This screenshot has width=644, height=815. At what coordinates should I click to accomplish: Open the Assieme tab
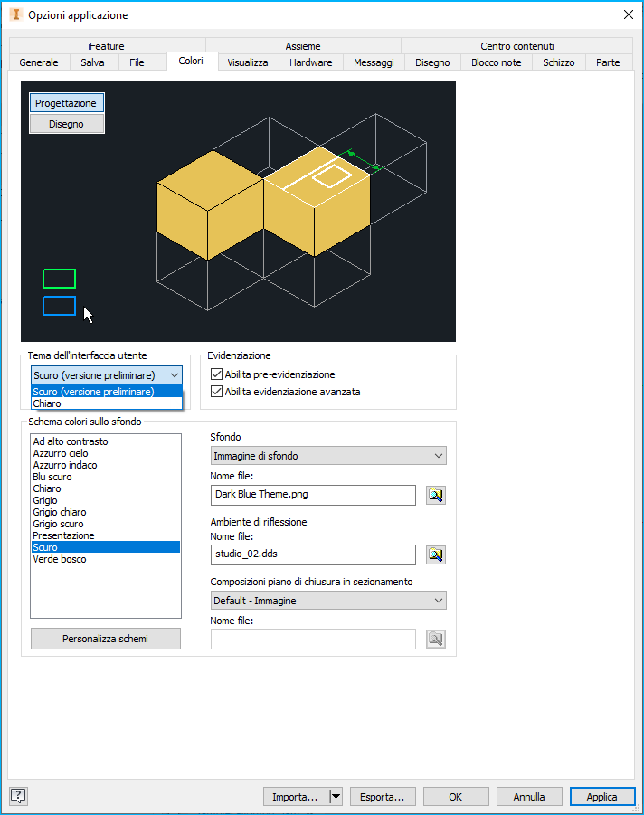pyautogui.click(x=303, y=46)
